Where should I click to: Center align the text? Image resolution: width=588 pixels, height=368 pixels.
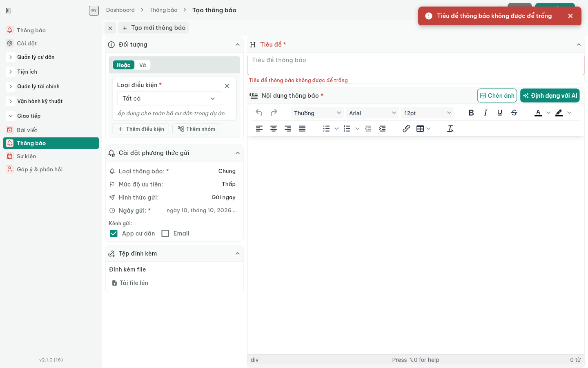(274, 129)
